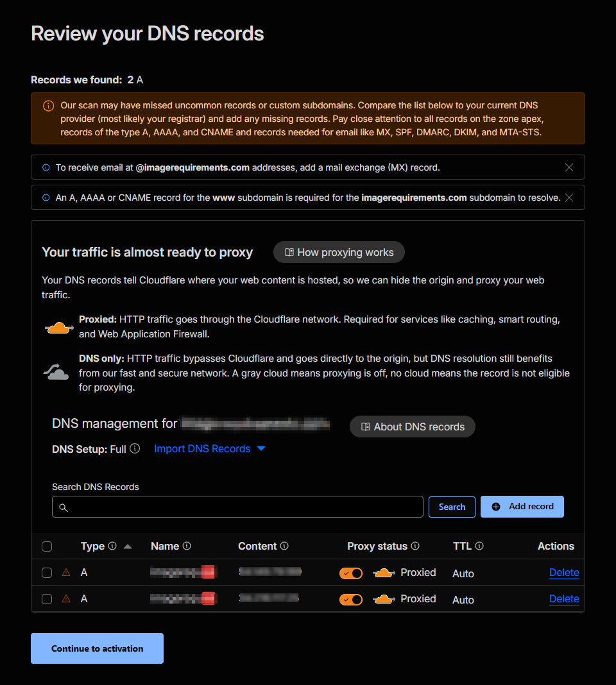Dismiss the www subdomain record notice
This screenshot has width=616, height=685.
click(x=569, y=198)
